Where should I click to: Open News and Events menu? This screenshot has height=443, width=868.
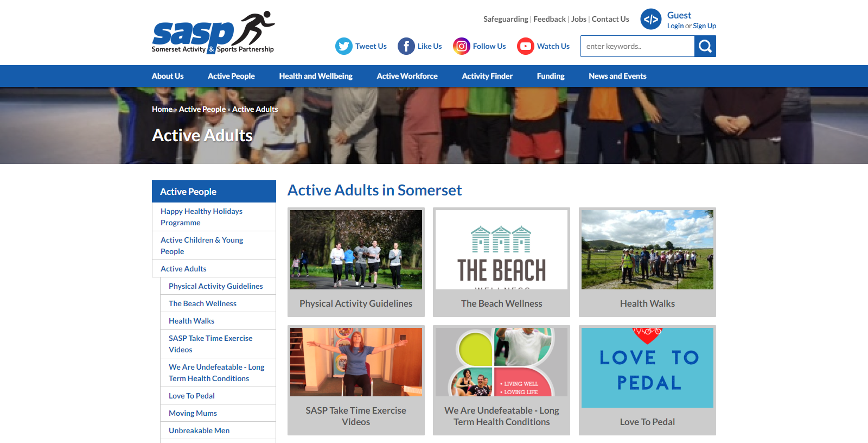(617, 76)
